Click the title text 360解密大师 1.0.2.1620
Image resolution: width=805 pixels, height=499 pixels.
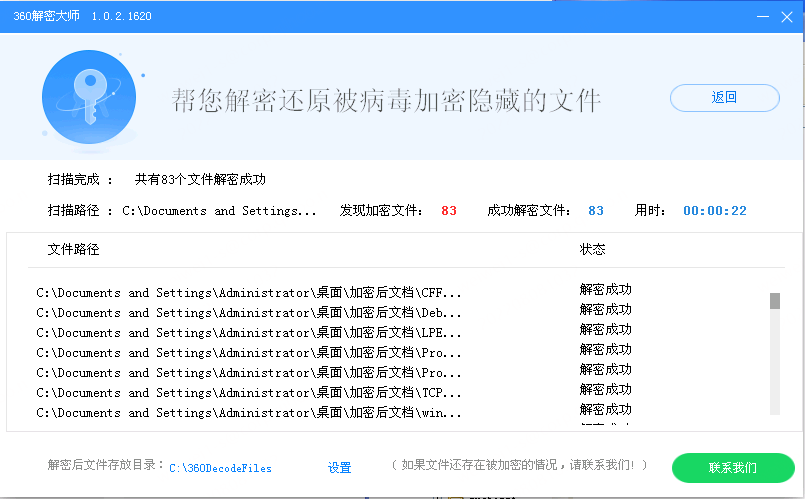(x=82, y=16)
